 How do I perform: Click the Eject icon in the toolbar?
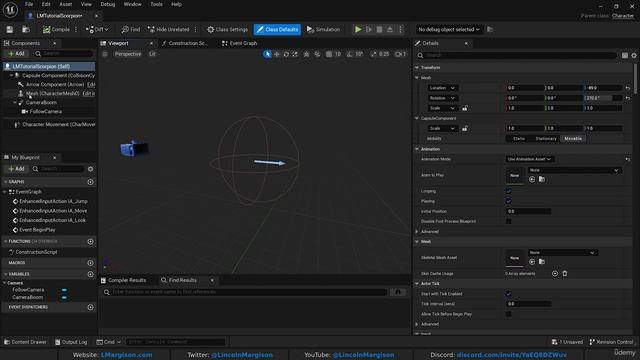[390, 29]
